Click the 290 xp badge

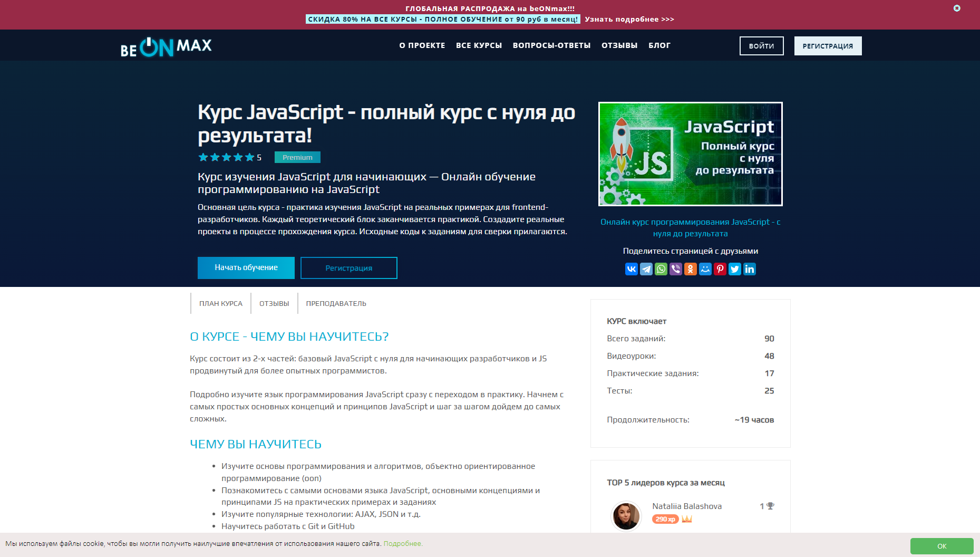(x=665, y=519)
